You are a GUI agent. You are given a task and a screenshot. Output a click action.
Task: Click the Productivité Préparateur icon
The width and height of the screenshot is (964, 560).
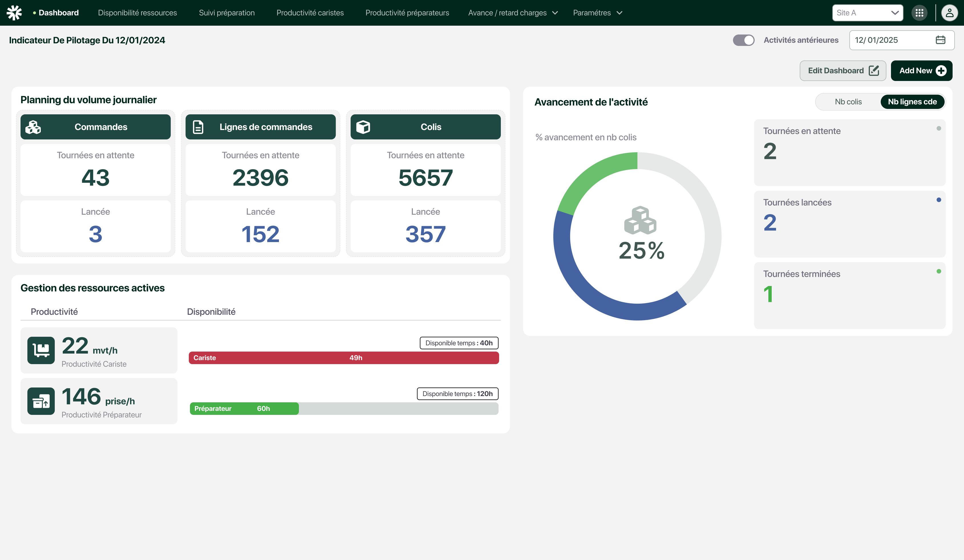[x=41, y=401]
